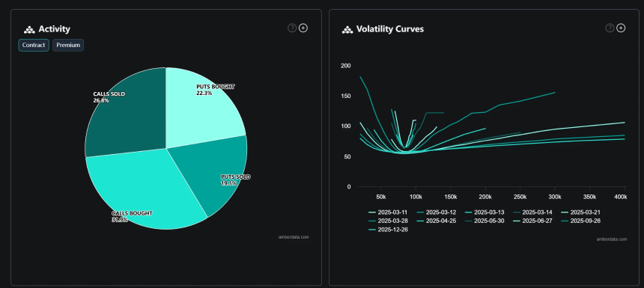Screen dimensions: 644x288
Task: Open amberdata.com link under pie chart
Action: click(294, 237)
